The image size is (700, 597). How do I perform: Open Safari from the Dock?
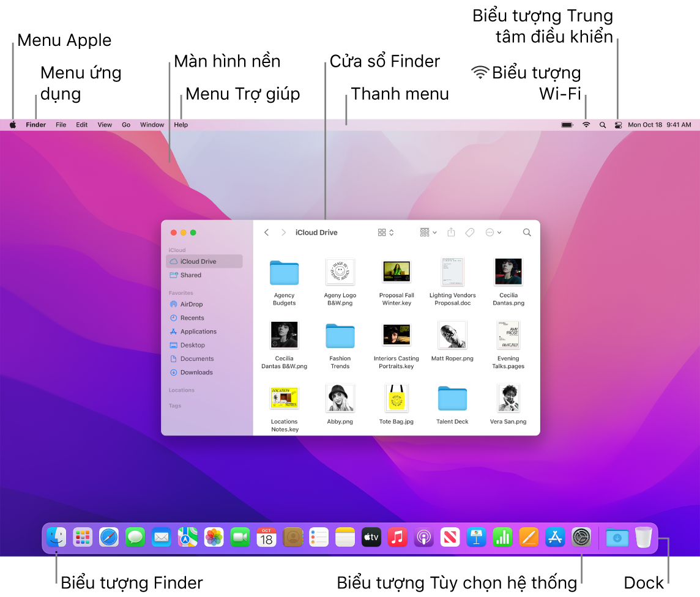click(x=109, y=537)
